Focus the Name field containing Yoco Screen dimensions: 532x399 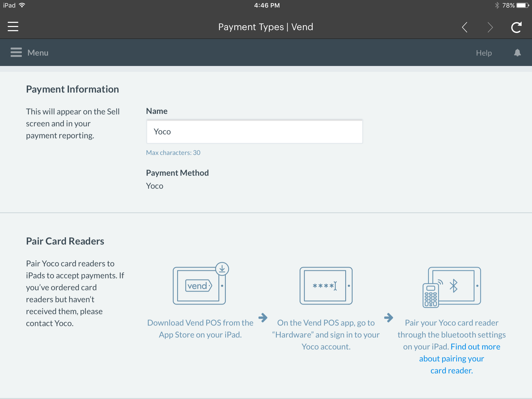pos(254,131)
